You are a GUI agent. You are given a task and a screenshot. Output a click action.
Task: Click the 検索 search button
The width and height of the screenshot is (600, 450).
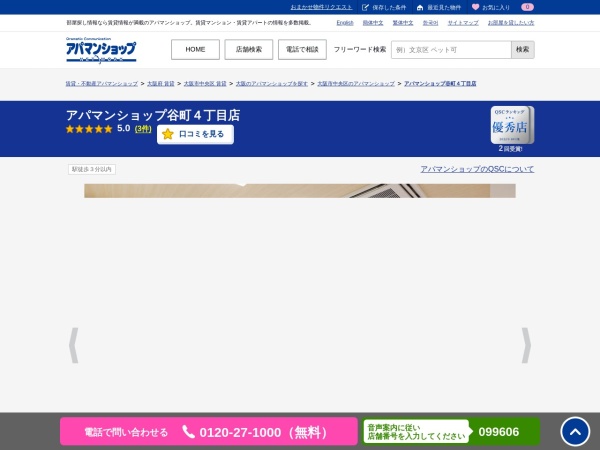tap(523, 50)
